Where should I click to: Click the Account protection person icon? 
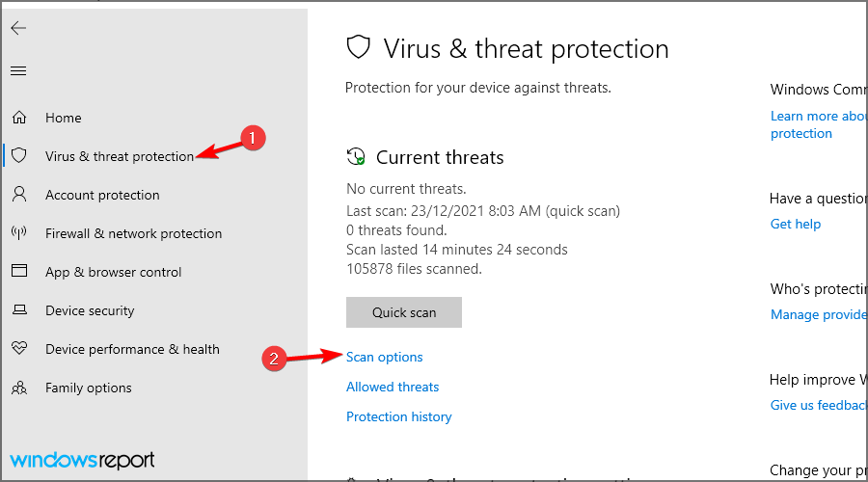click(19, 194)
